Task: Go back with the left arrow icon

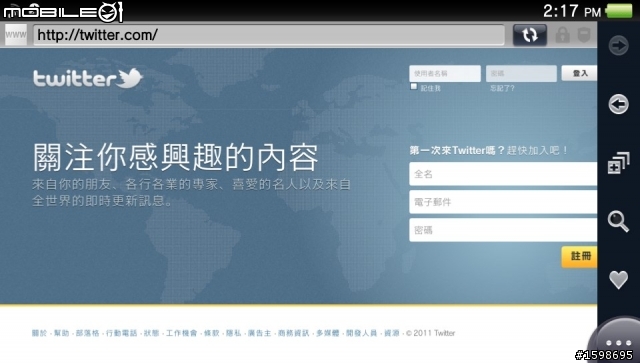Action: [x=619, y=104]
